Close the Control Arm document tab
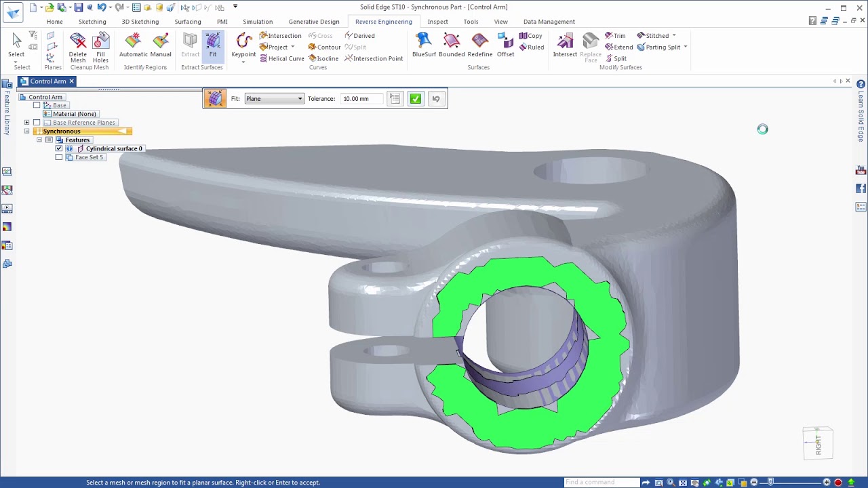868x488 pixels. coord(71,81)
